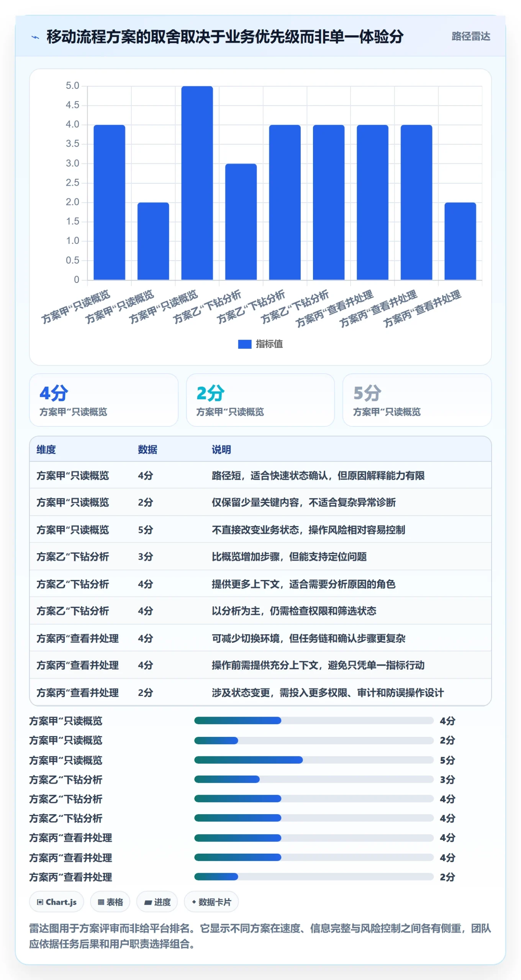Select the 路径雷达 tag in the header
Image resolution: width=521 pixels, height=980 pixels.
471,36
